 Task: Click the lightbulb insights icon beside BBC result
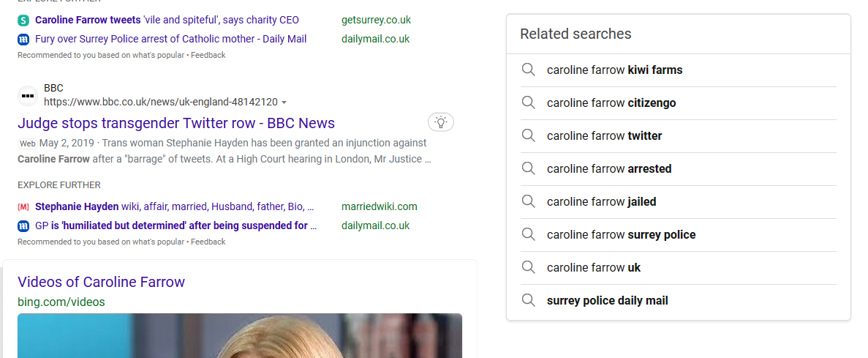pyautogui.click(x=441, y=122)
